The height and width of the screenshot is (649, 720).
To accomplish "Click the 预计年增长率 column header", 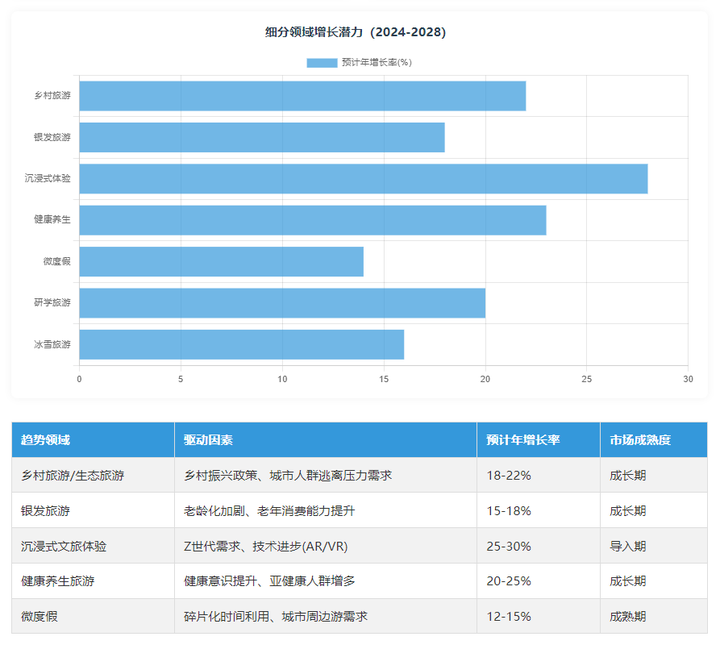I will [539, 440].
